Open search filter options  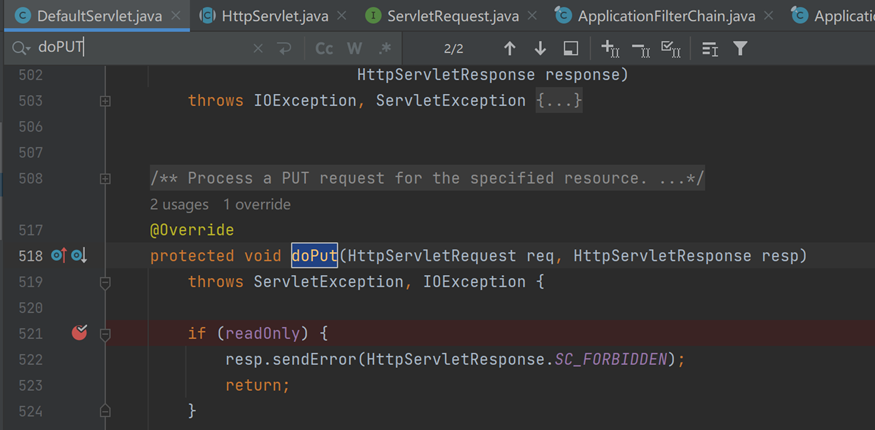(x=740, y=49)
